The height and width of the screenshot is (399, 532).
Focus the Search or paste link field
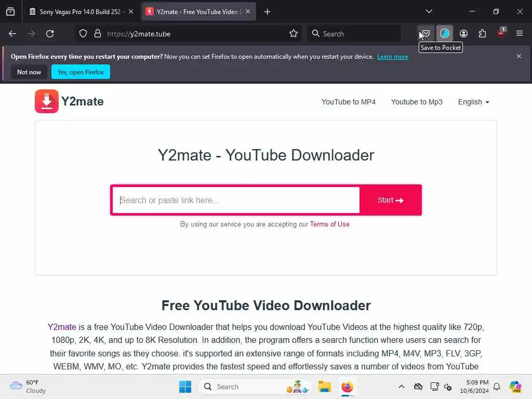236,200
